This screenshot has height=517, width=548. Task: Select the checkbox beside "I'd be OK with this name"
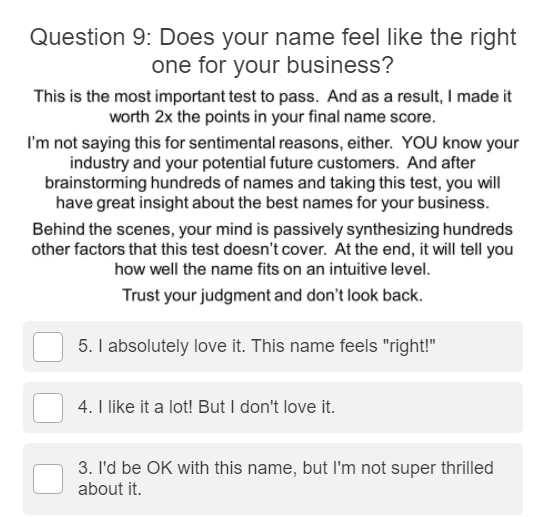48,479
